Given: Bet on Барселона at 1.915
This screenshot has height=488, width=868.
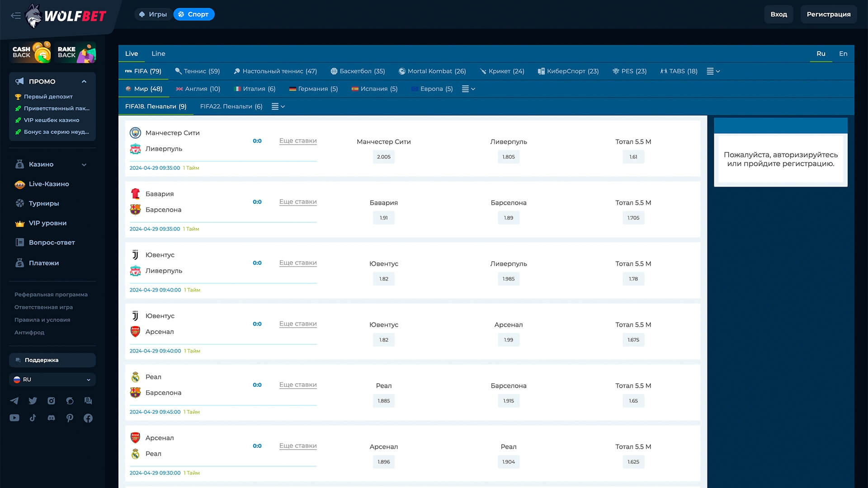Looking at the screenshot, I should (x=509, y=401).
